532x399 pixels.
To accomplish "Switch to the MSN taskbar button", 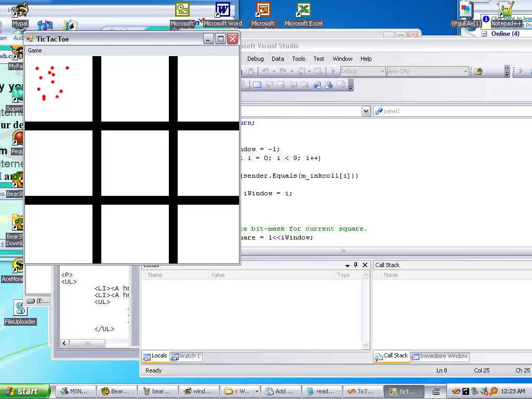I will click(75, 391).
